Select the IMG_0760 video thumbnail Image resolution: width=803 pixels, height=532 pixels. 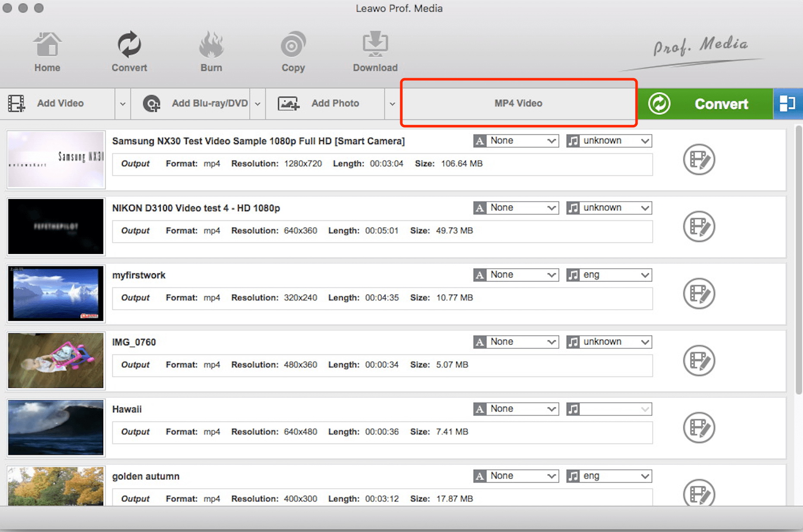click(x=56, y=360)
